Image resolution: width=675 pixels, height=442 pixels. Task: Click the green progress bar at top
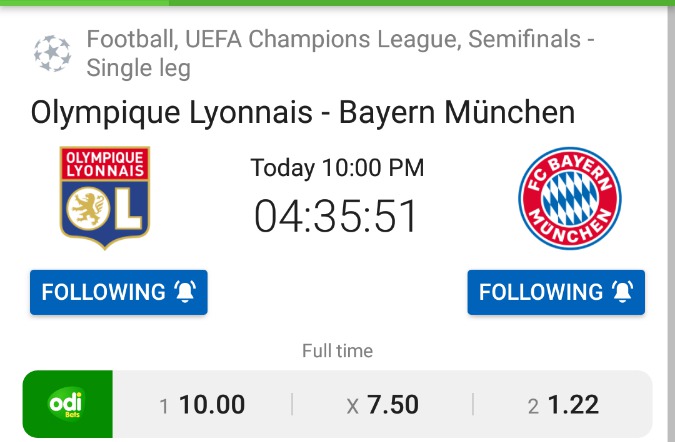(337, 3)
